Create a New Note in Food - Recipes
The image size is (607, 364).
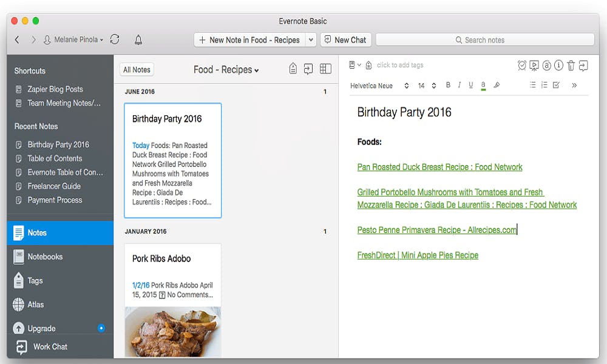[249, 40]
